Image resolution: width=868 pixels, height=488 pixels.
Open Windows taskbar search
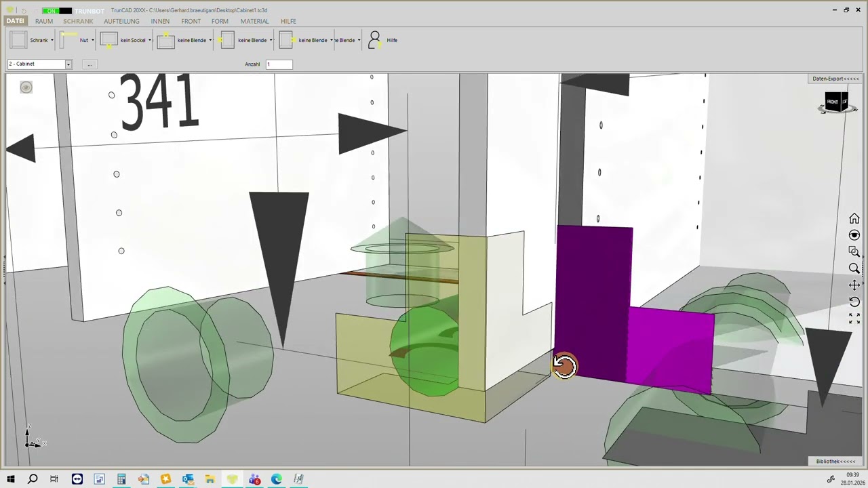pos(33,479)
